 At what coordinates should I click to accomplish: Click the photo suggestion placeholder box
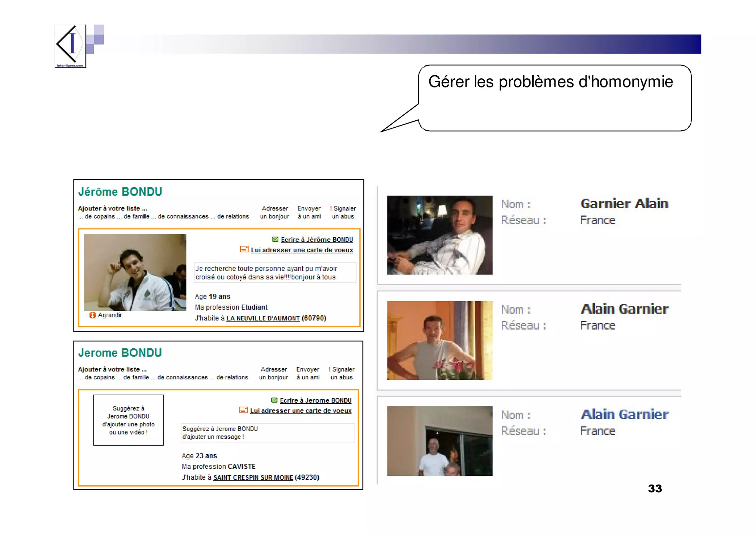click(128, 420)
